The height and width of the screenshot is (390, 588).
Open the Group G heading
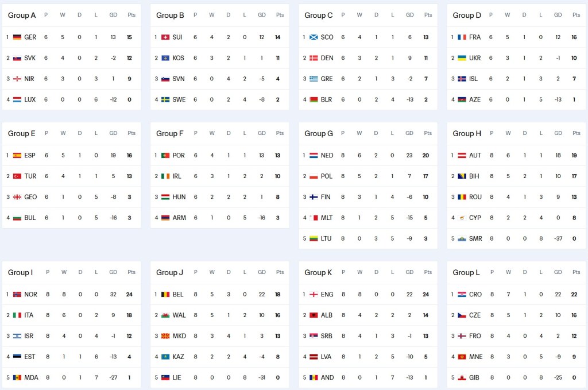[319, 133]
